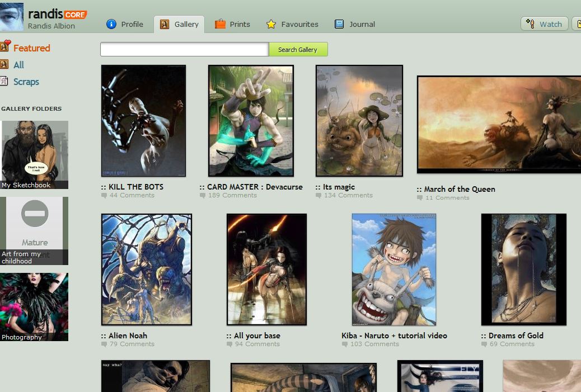Click comment bubble under Its magic
Screen dimensions: 581x392
[x=318, y=196]
